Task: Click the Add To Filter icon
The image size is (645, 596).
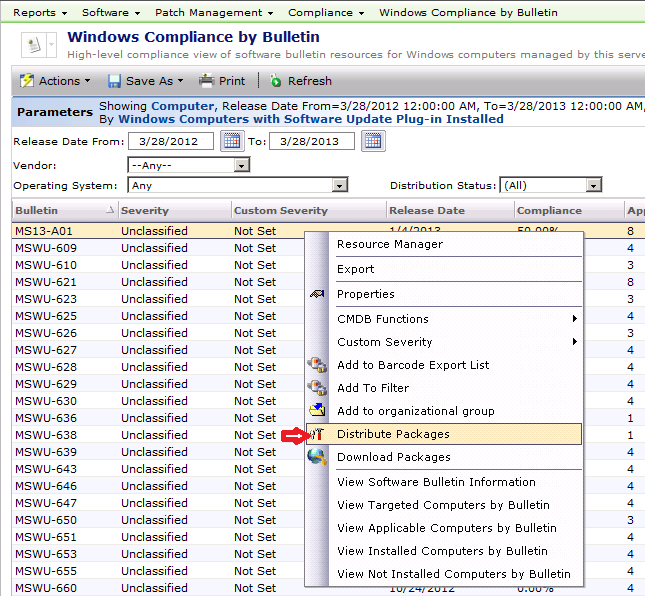Action: [317, 388]
